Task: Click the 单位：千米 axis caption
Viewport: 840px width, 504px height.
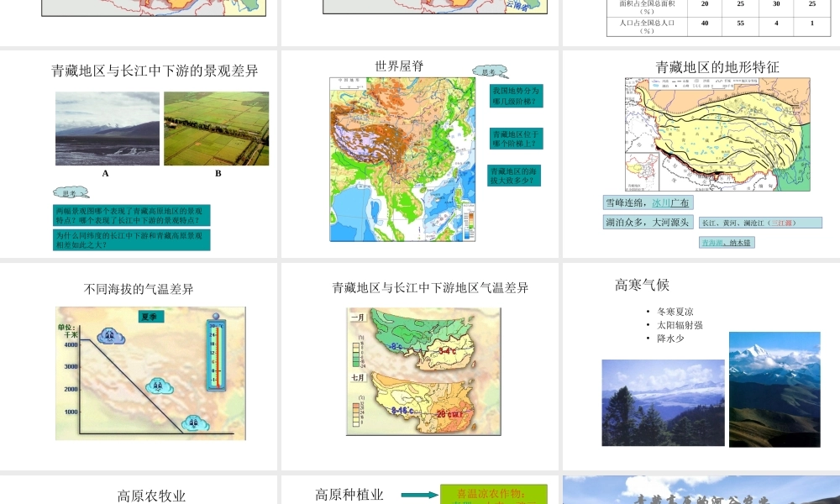Action: pyautogui.click(x=67, y=331)
